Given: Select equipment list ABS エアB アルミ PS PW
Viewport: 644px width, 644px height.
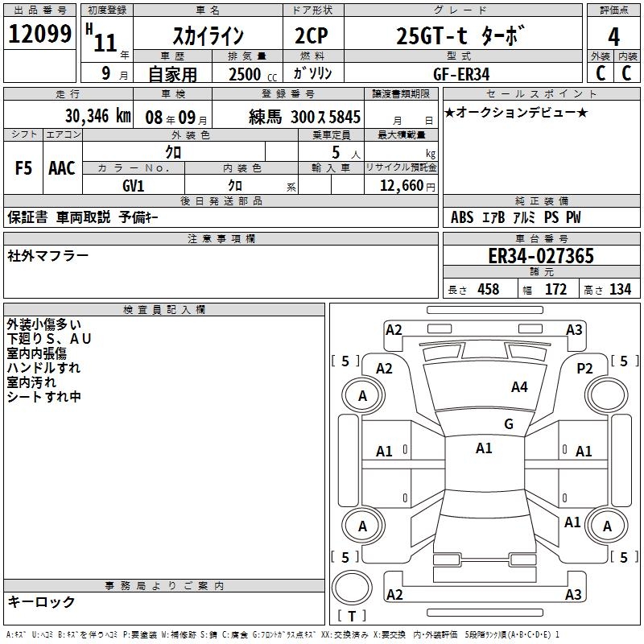Looking at the screenshot, I should [x=516, y=217].
